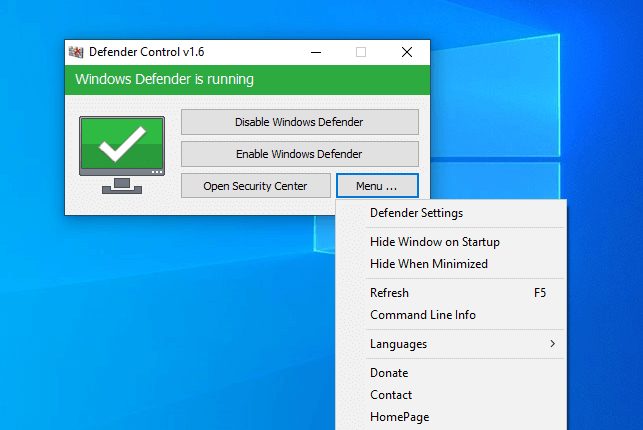Expand the Languages submenu
The image size is (643, 430).
pos(451,344)
